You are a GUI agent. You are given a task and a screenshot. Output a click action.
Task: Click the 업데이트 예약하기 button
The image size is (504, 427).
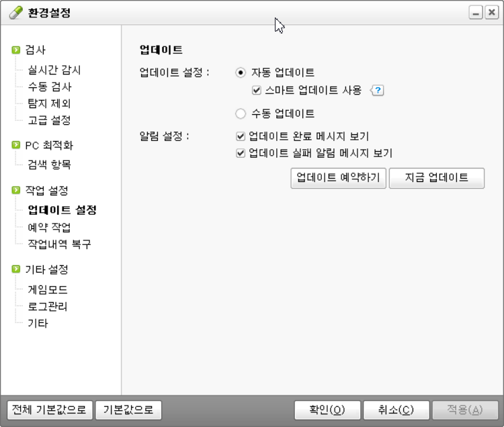(x=338, y=178)
